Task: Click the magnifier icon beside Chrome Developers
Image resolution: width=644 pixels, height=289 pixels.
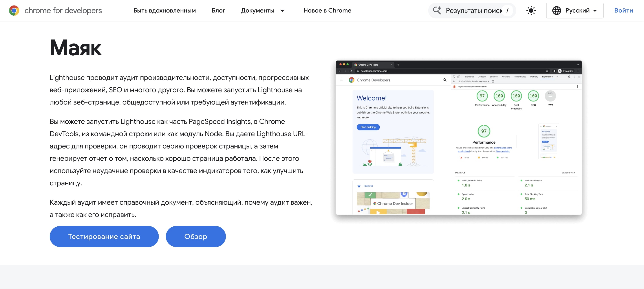Action: [x=445, y=80]
